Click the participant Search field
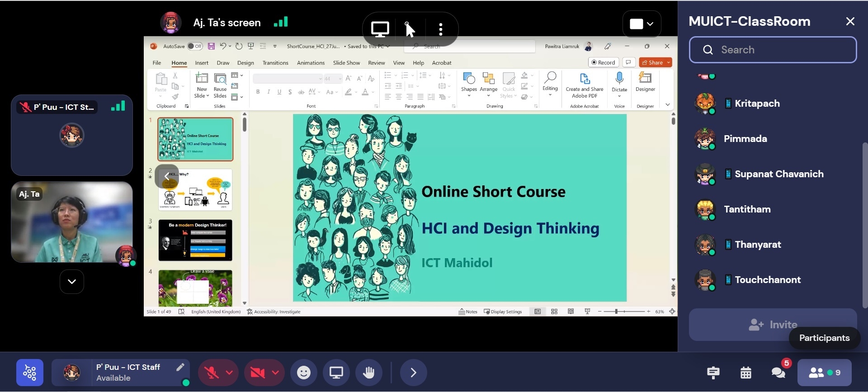The width and height of the screenshot is (868, 392). point(773,50)
